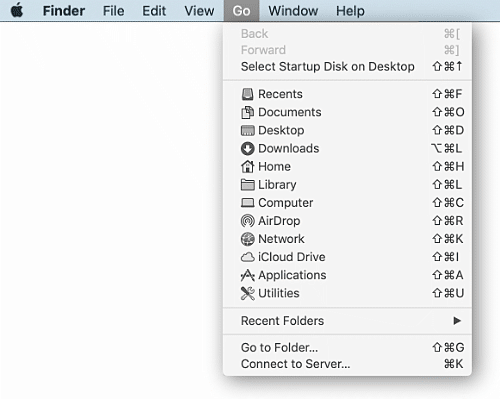Click the AirDrop icon
The image size is (500, 399).
pos(247,221)
